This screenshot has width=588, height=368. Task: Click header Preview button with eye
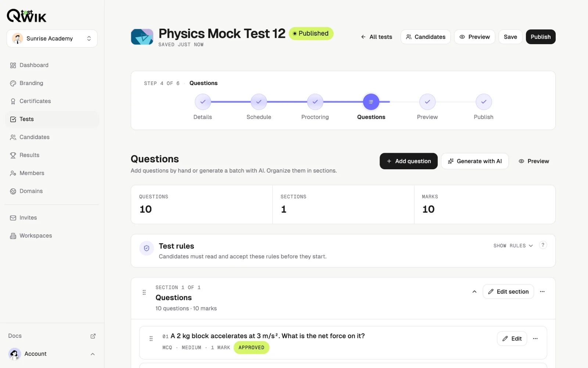475,37
